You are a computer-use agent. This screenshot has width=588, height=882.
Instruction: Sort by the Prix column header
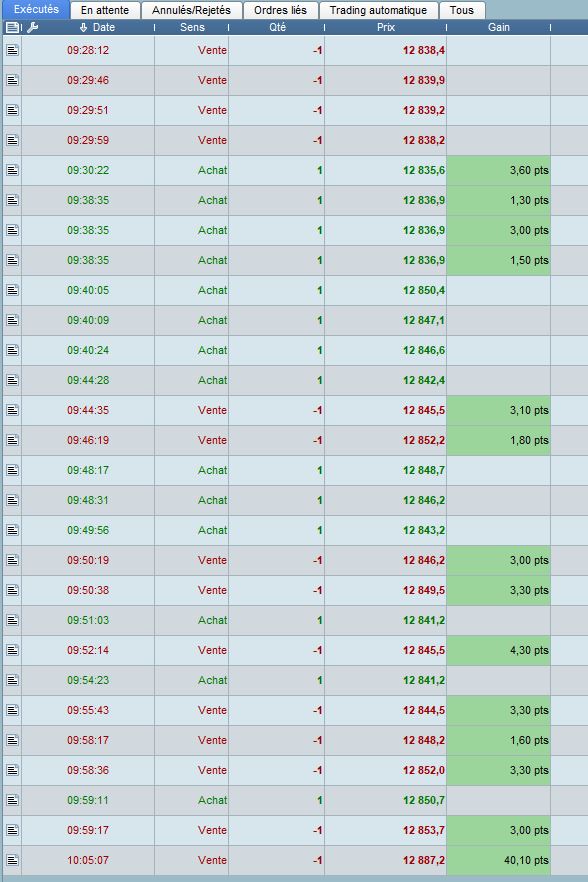click(x=386, y=27)
